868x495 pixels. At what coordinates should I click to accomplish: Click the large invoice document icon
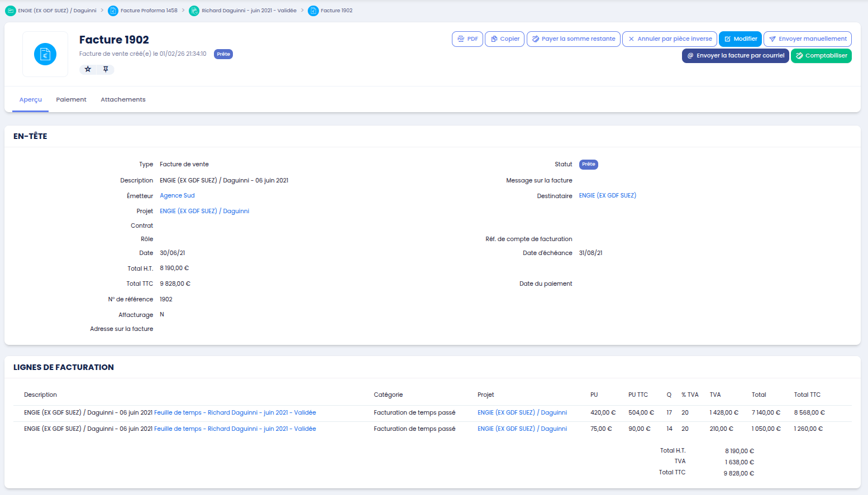point(45,54)
